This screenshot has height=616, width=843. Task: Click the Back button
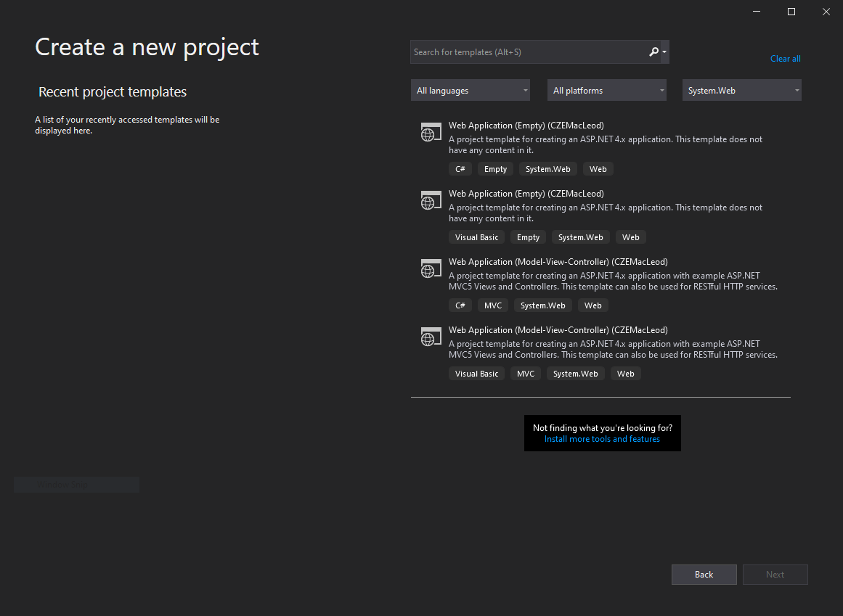coord(704,575)
